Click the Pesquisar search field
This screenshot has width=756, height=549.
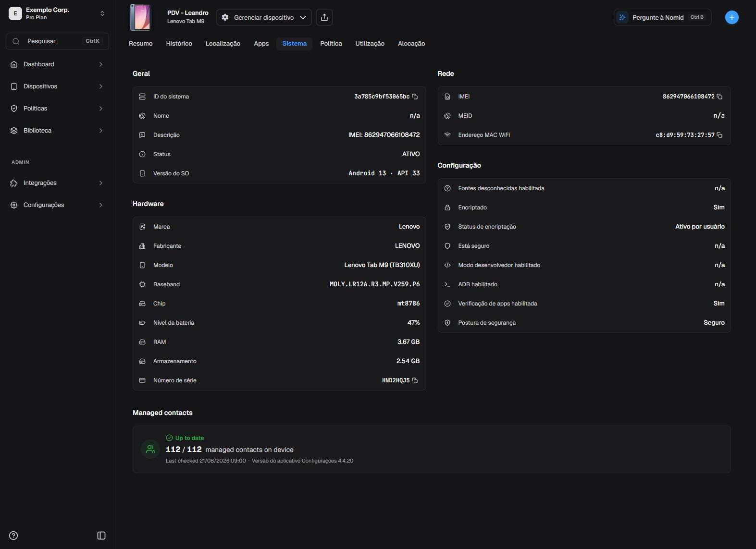57,41
